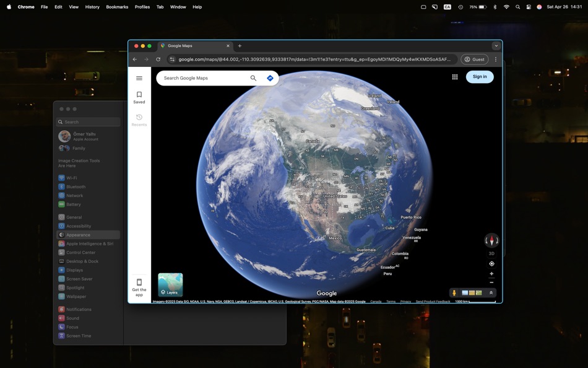Screen dimensions: 588x368
Task: Open the tab search dropdown arrow
Action: (496, 46)
